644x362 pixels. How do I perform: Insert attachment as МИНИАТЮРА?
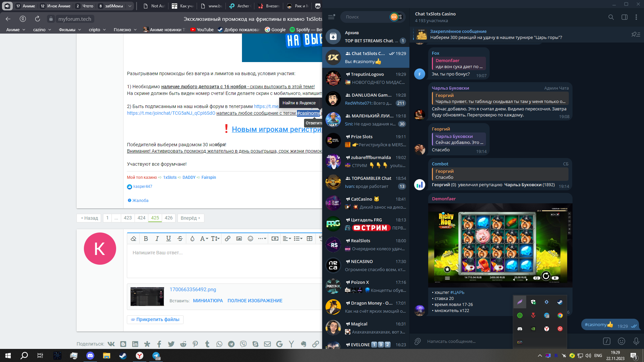(x=208, y=301)
